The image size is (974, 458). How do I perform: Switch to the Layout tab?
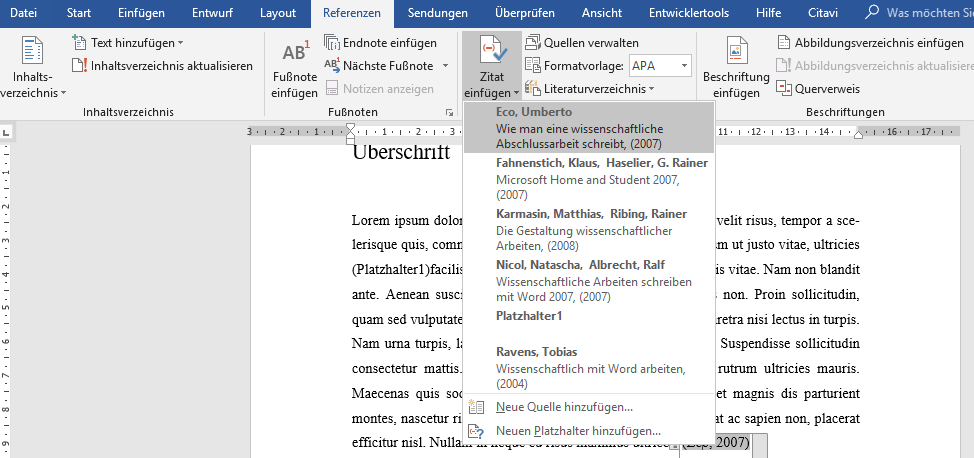click(278, 13)
